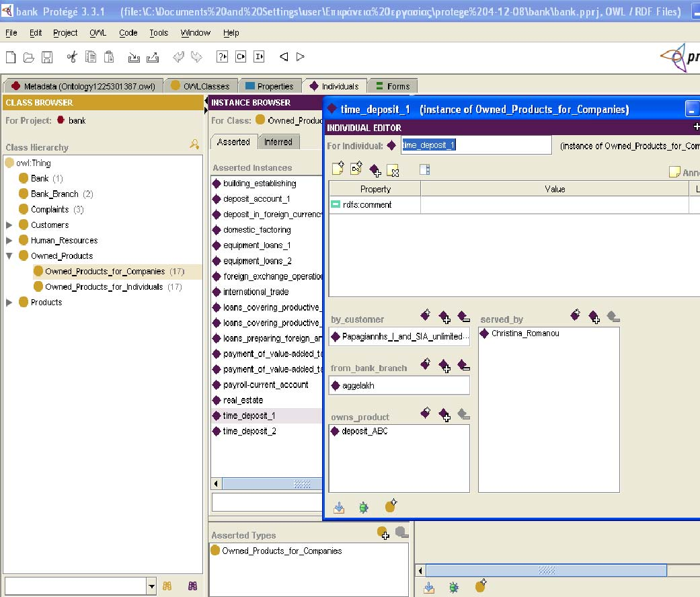Switch to the OWLClasses tab

click(200, 86)
